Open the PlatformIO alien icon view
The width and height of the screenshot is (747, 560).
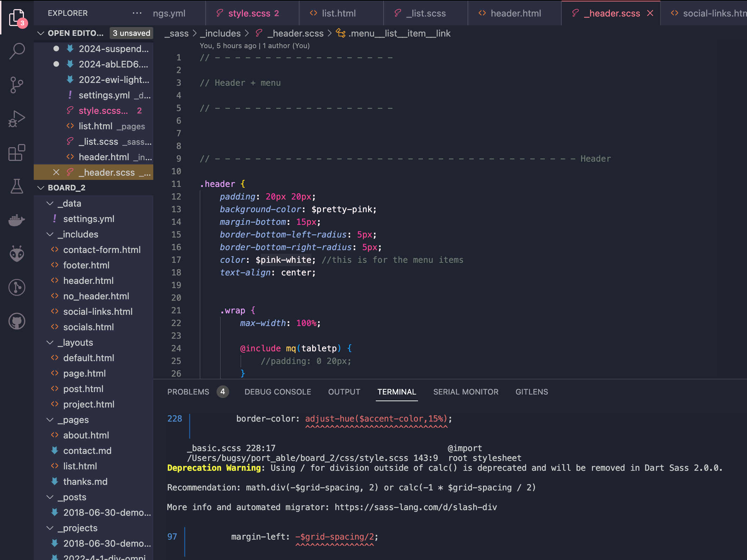click(17, 254)
